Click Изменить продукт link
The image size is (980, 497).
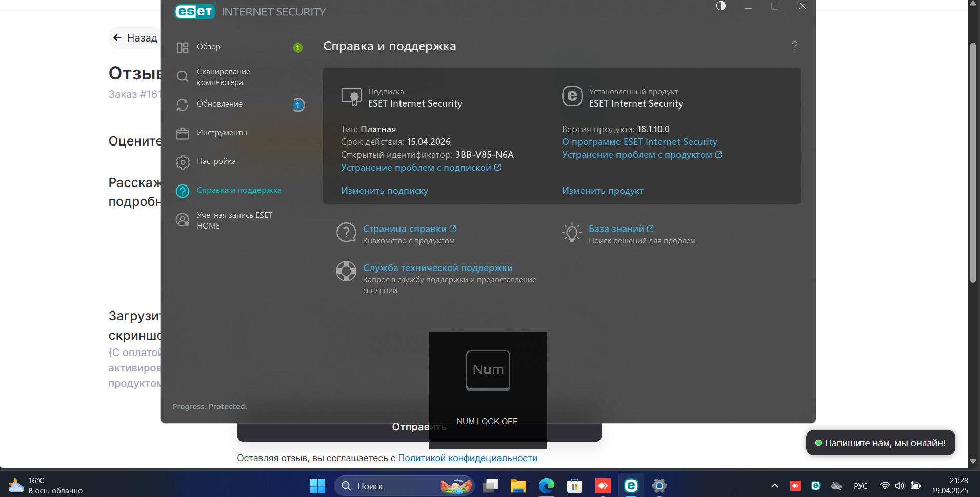(x=603, y=191)
